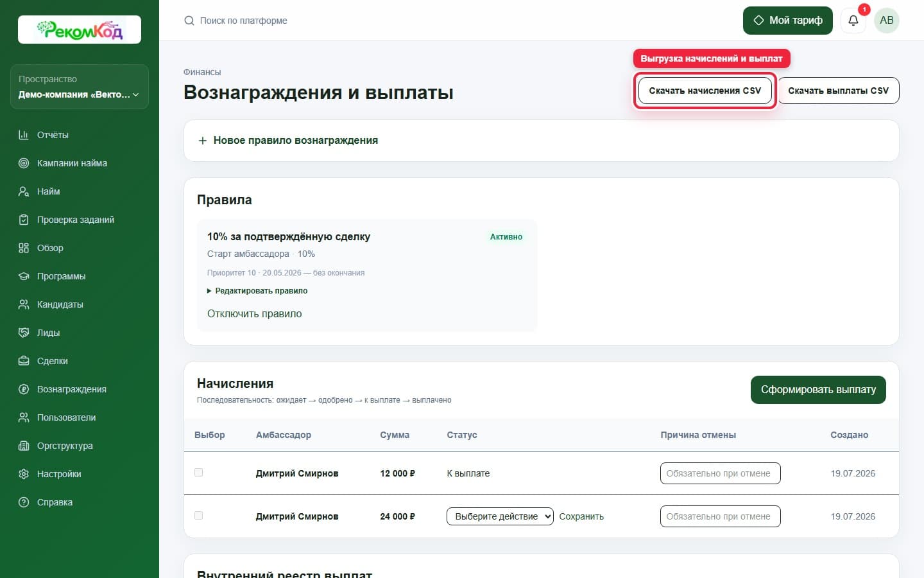Screen dimensions: 924x578
Task: Open Кандидаты menu item
Action: click(80, 304)
